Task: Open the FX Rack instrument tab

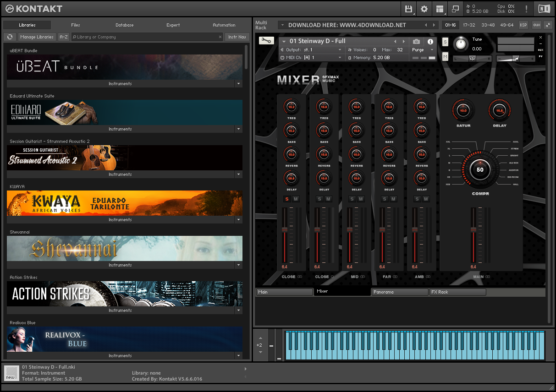Action: coord(457,292)
